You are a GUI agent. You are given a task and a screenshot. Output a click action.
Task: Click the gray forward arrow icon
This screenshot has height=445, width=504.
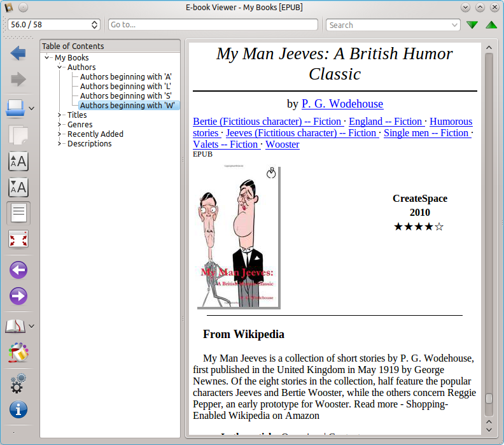(18, 79)
